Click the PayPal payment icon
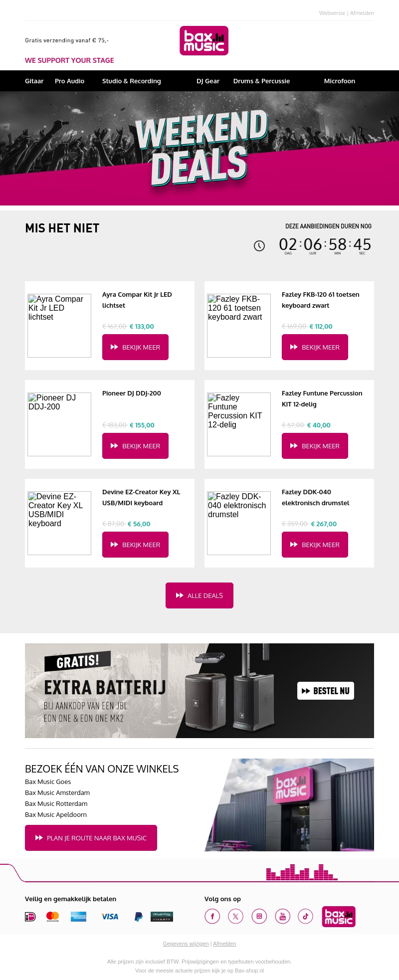This screenshot has width=399, height=980. tap(139, 917)
